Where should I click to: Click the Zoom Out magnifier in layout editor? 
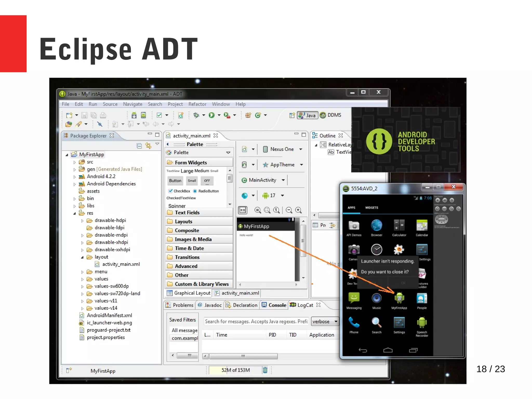click(x=289, y=210)
